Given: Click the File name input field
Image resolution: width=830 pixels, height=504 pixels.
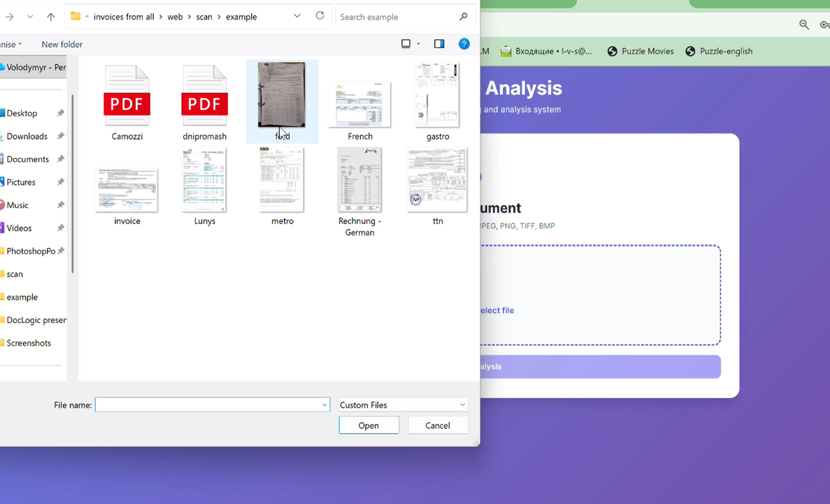Looking at the screenshot, I should coord(207,405).
